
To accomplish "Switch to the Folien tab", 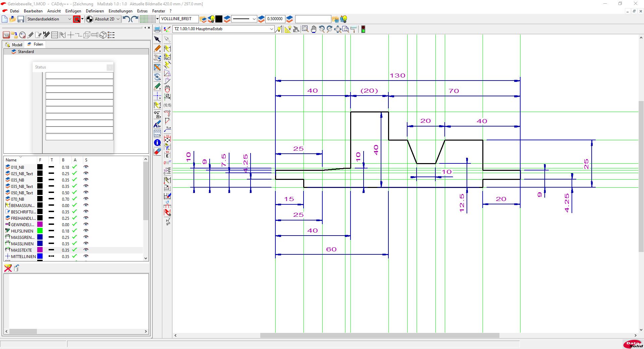I will click(35, 44).
